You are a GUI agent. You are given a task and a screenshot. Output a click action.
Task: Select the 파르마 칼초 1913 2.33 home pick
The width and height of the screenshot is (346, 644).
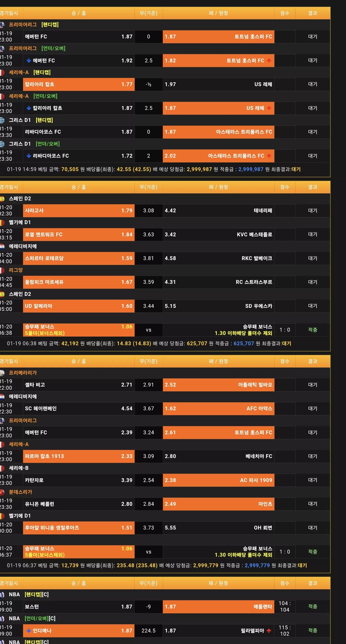tap(79, 456)
